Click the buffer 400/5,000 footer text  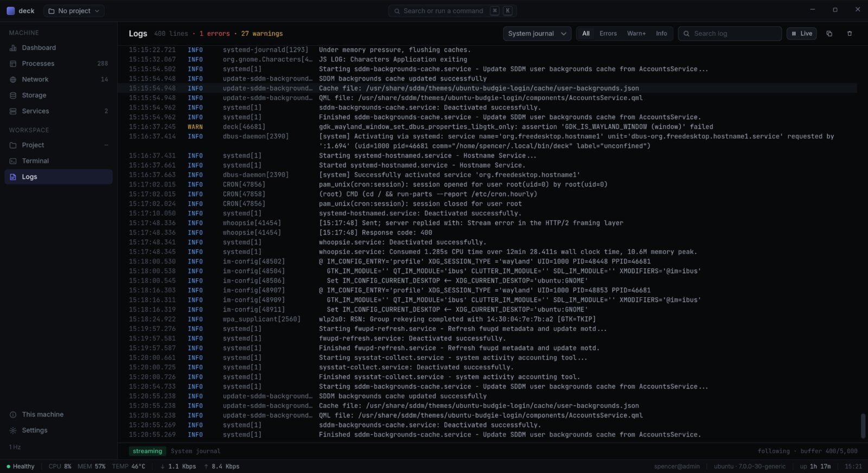click(x=829, y=451)
